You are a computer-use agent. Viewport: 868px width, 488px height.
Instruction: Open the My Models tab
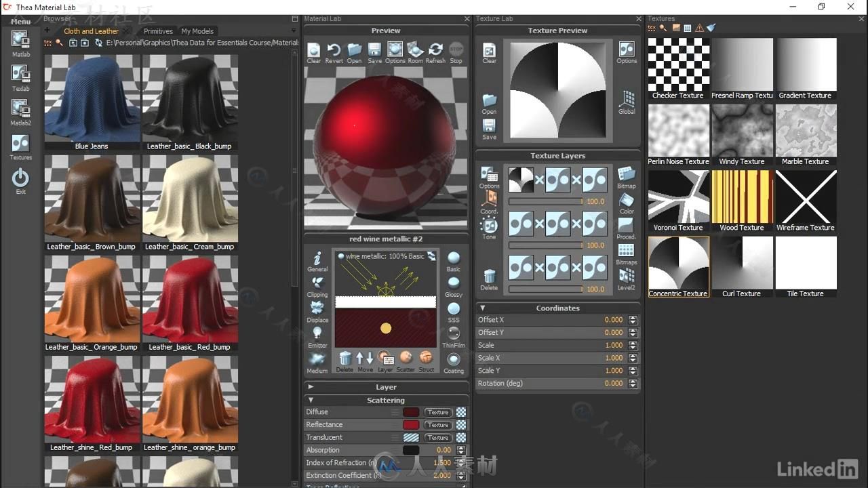point(197,31)
